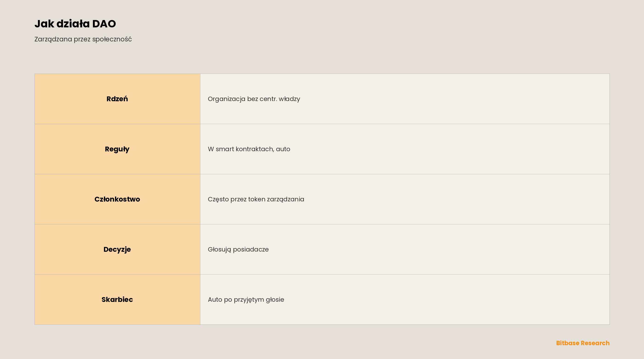Viewport: 644px width, 359px height.
Task: Select the Skarbiec header cell
Action: [117, 299]
